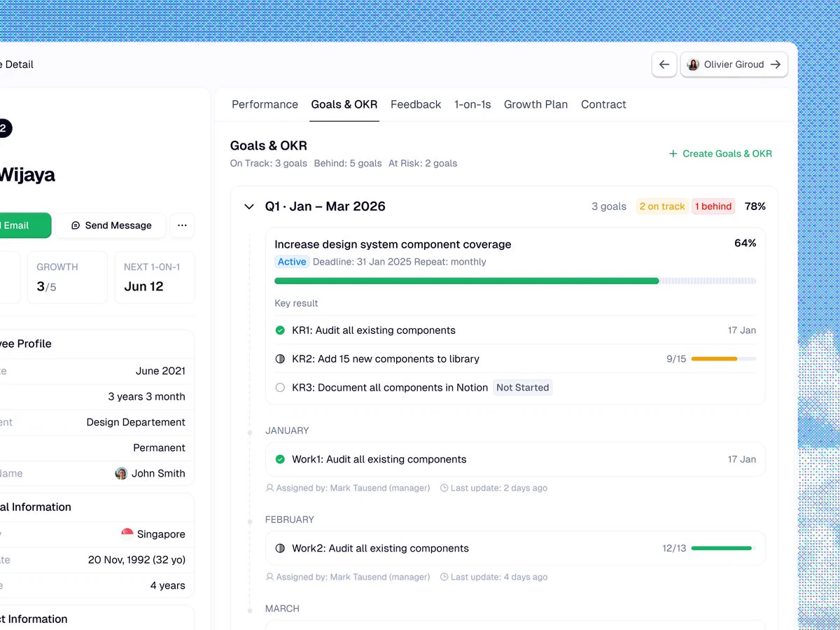Open the Next 1-on-1 Jun 12 card

click(155, 277)
